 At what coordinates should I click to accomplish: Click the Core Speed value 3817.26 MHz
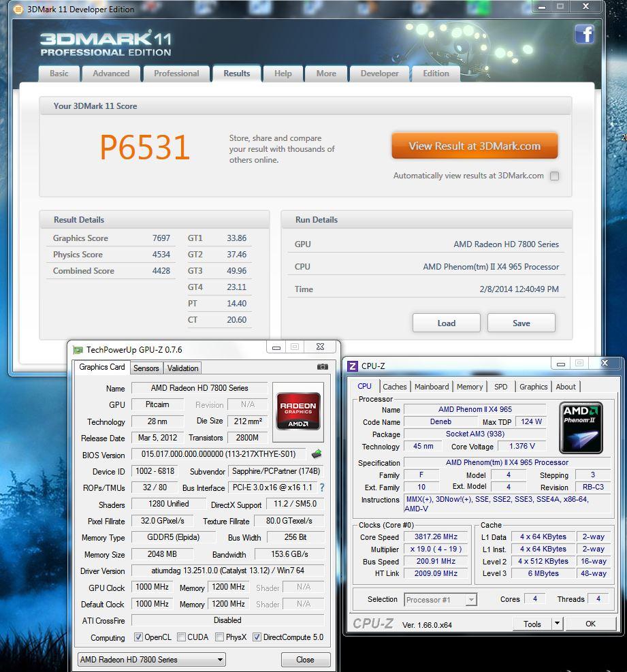tap(436, 537)
